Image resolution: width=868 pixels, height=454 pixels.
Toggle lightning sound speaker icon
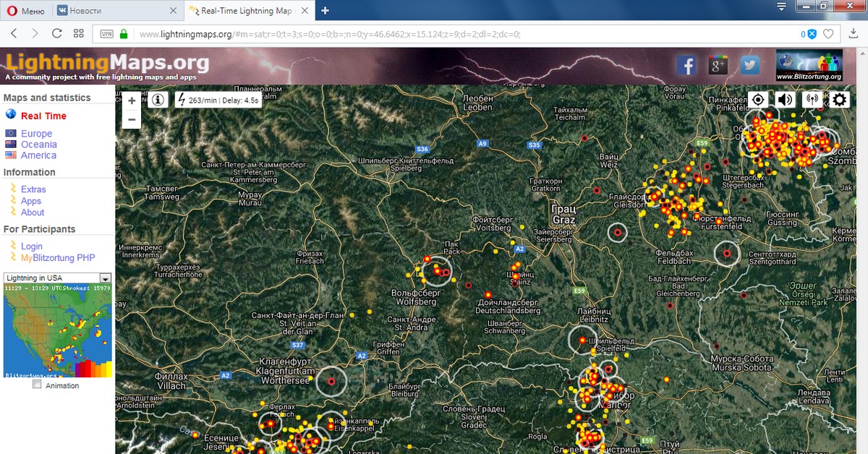click(x=785, y=100)
